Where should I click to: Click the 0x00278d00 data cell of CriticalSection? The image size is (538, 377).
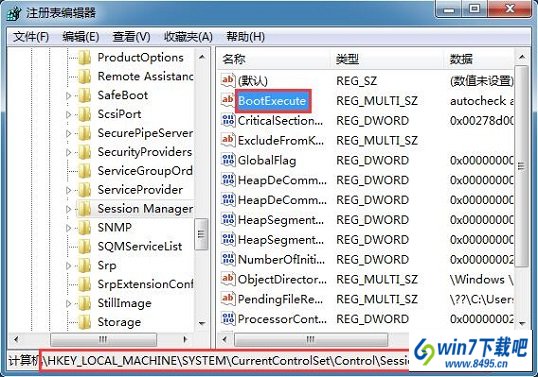point(482,121)
